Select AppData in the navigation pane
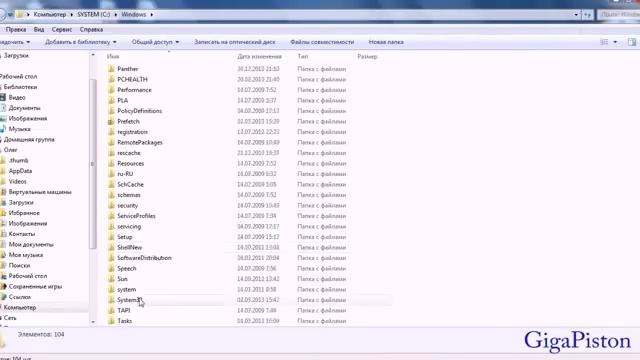 [x=20, y=171]
